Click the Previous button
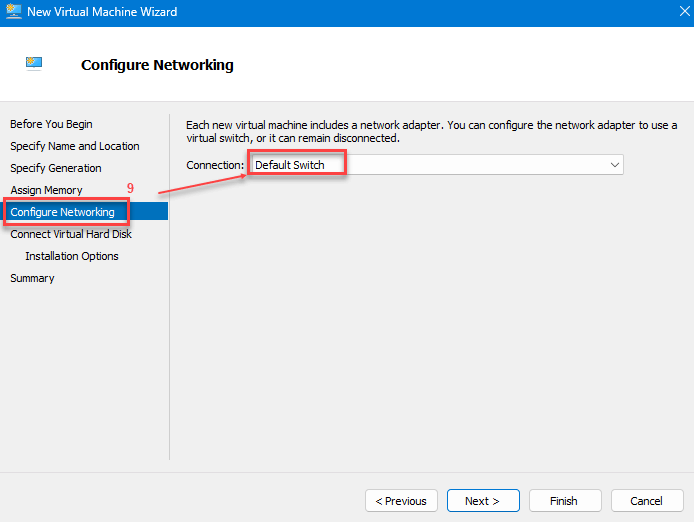The image size is (694, 522). pos(401,501)
